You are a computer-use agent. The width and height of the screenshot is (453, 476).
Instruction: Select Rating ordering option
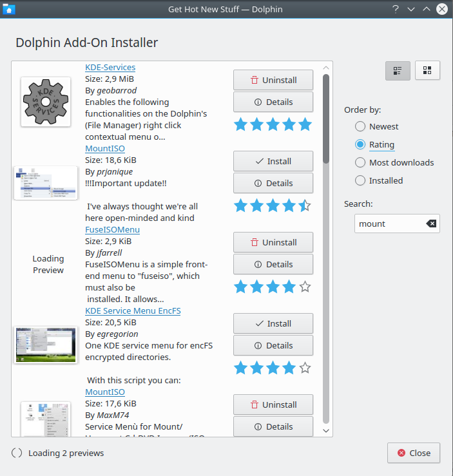tap(374, 144)
